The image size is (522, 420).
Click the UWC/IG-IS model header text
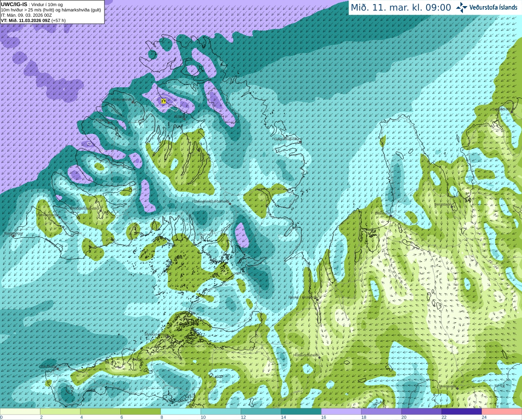[x=14, y=4]
